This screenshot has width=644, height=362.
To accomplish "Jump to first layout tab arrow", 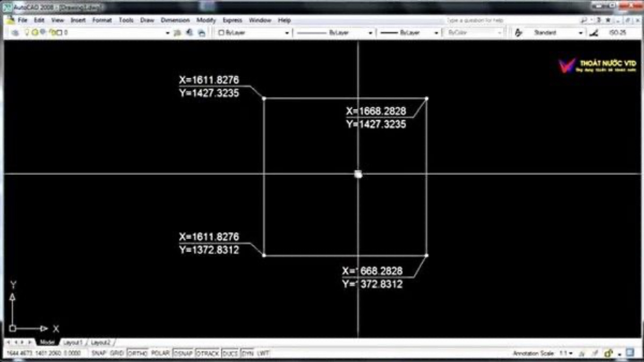I will point(8,342).
